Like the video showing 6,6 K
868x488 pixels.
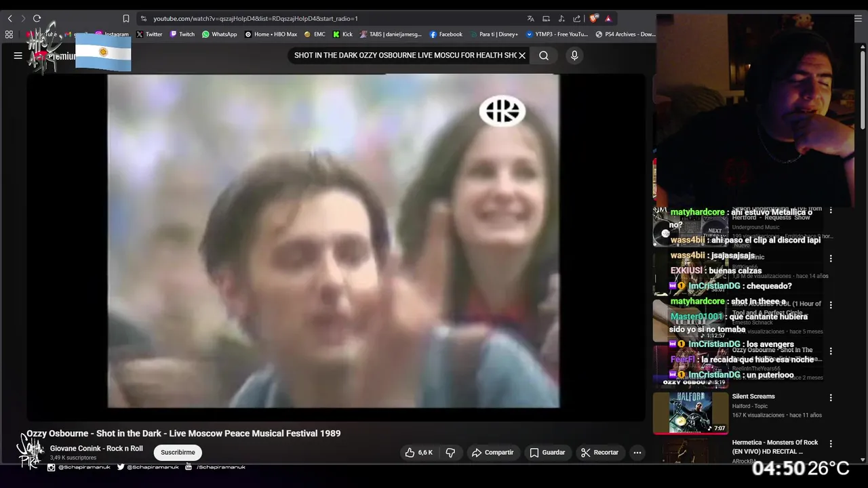(x=418, y=452)
